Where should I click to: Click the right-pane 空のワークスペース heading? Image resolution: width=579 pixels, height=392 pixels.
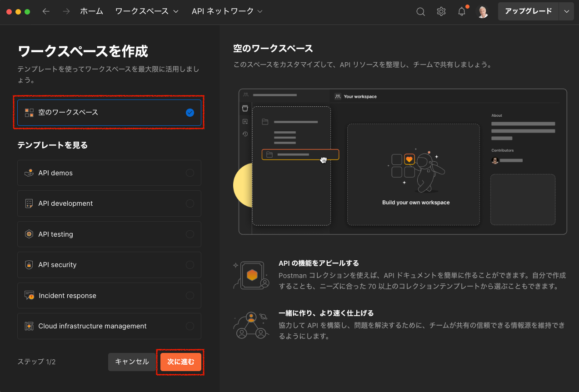[273, 49]
